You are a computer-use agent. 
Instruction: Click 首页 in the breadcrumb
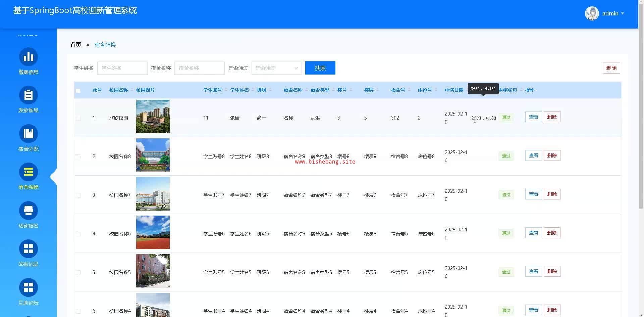[76, 45]
